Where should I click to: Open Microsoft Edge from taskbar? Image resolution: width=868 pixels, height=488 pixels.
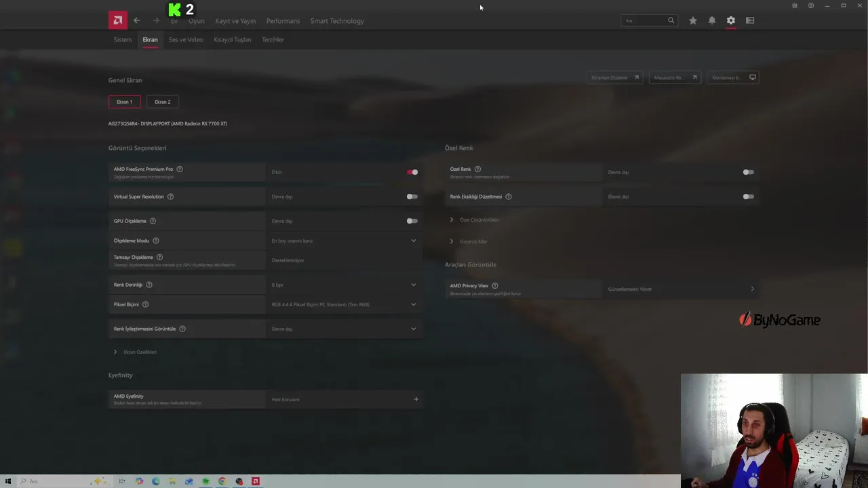tap(156, 481)
